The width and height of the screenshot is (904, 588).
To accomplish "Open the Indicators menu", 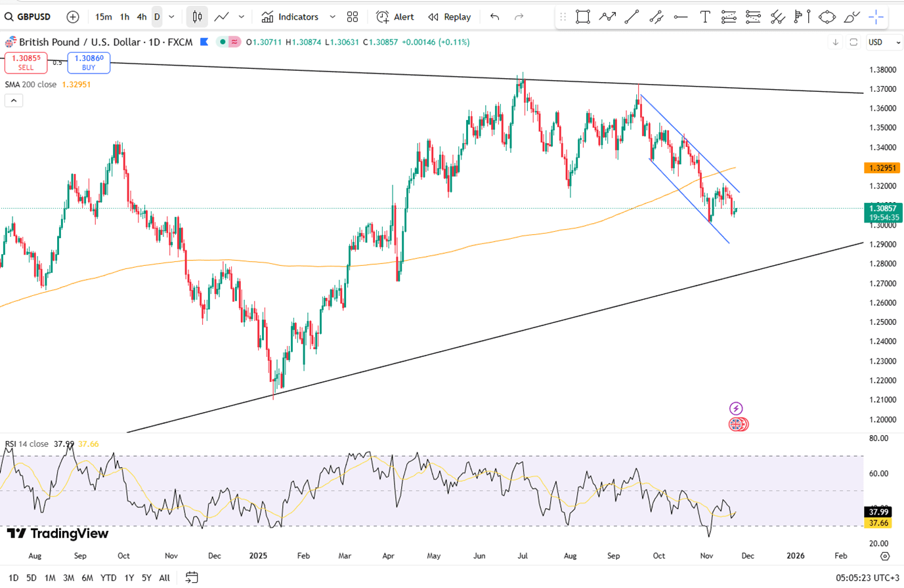I will pos(290,17).
